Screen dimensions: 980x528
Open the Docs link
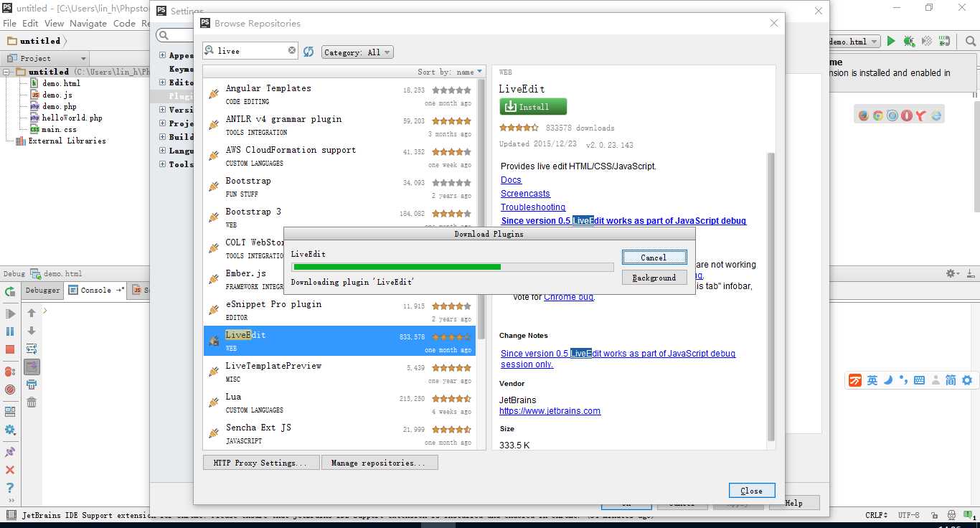(x=511, y=180)
